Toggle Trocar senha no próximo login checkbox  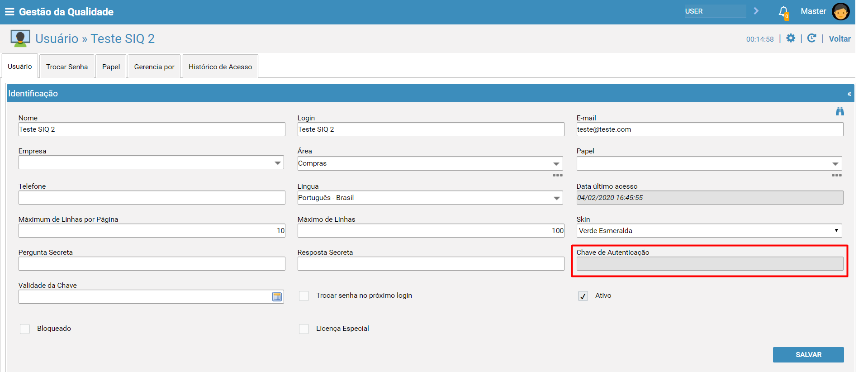coord(304,296)
